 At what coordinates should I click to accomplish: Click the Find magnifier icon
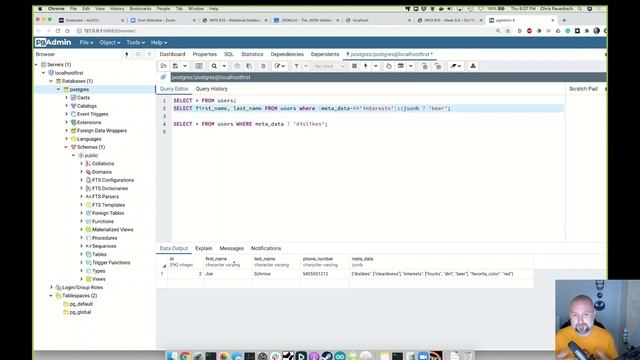(214, 66)
